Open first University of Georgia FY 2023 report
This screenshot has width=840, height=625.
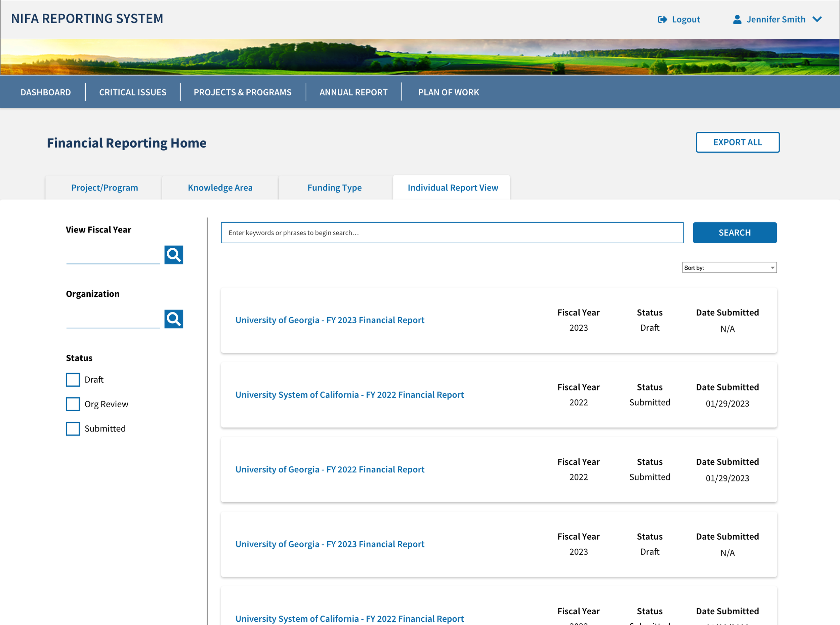coord(330,320)
